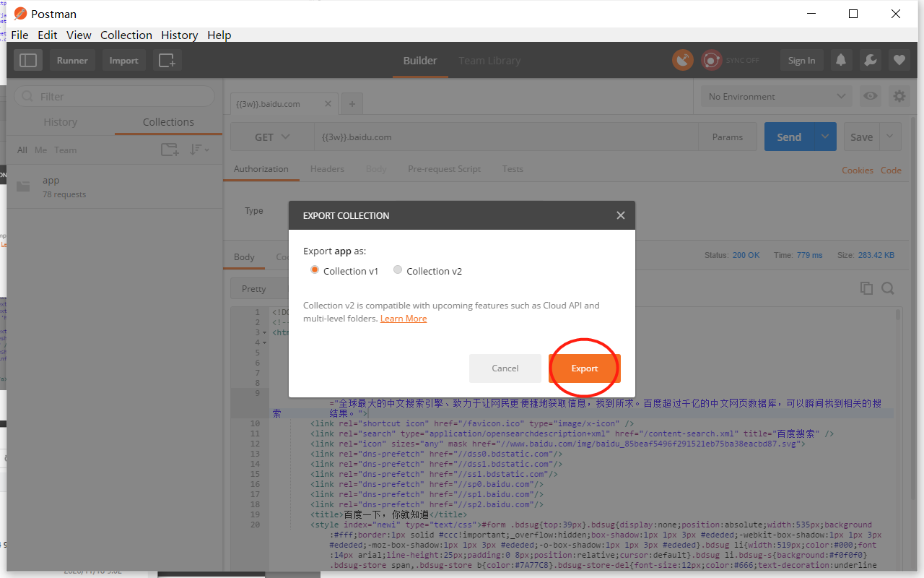Screen dimensions: 924x578
Task: Add a new request tab
Action: (352, 104)
